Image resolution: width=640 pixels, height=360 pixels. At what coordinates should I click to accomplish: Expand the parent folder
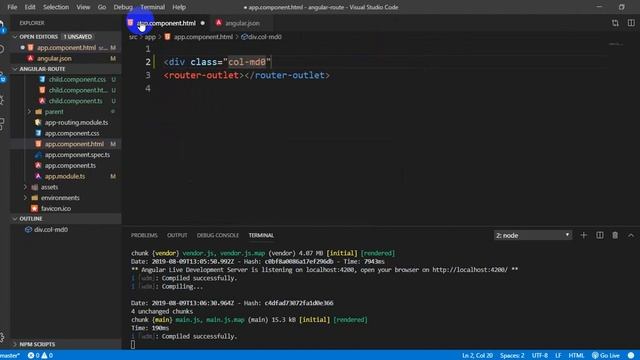click(x=29, y=111)
